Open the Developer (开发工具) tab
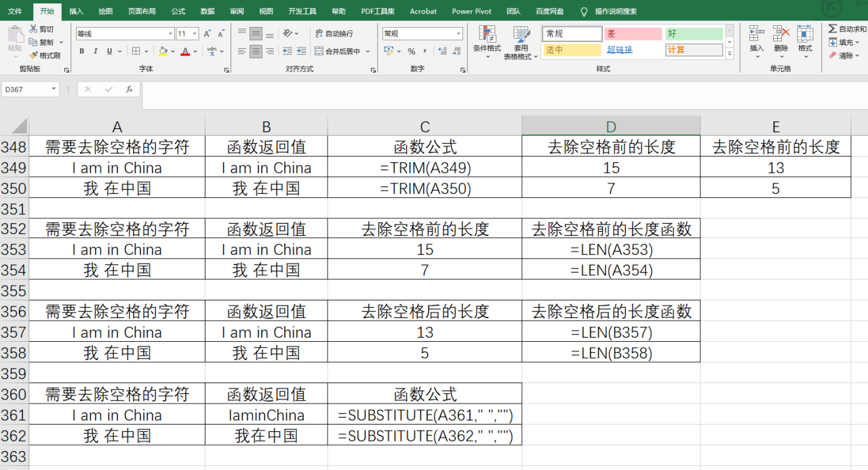Screen dimensions: 868x470 (x=302, y=11)
